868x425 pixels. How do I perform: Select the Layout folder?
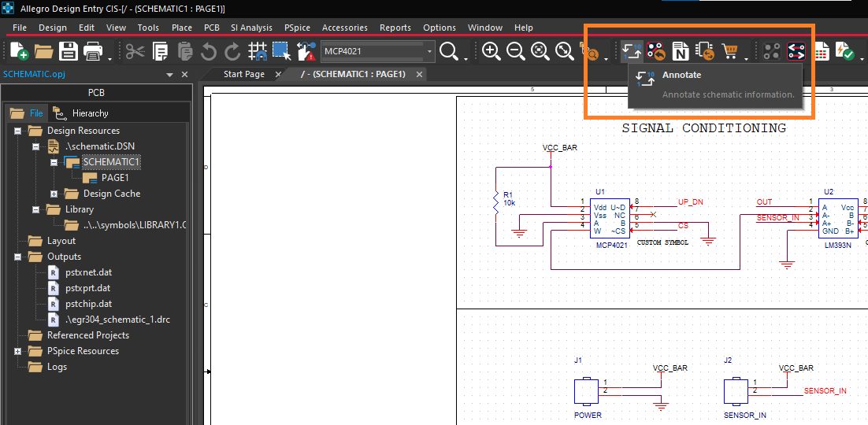coord(61,241)
